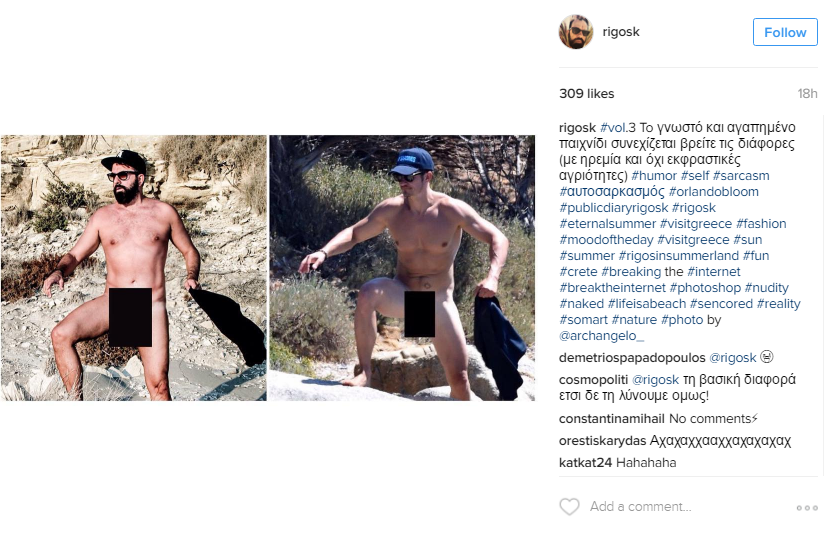Open commenter katkat24 profile
The image size is (824, 535).
[585, 462]
